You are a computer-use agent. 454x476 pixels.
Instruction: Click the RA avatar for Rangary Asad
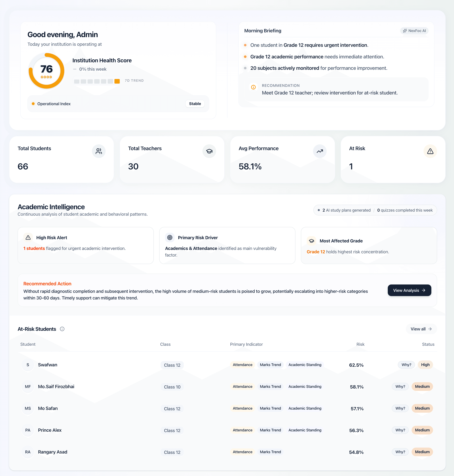28,452
